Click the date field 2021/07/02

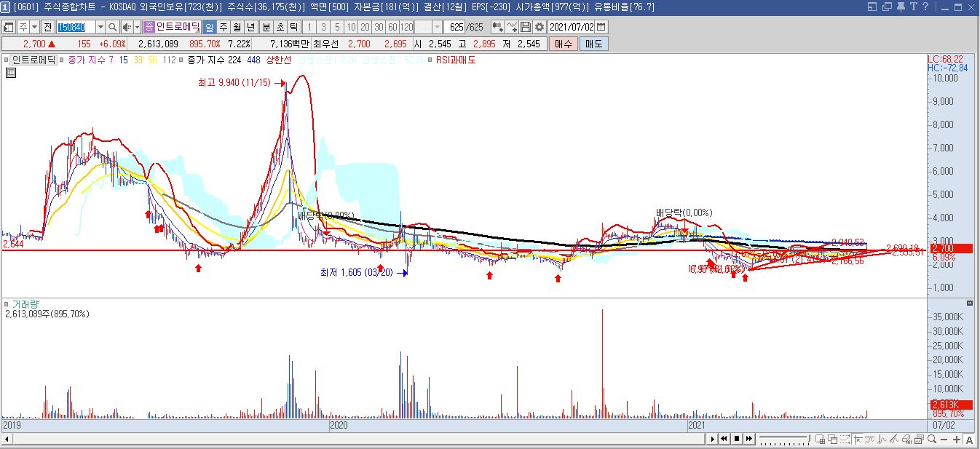tap(572, 27)
